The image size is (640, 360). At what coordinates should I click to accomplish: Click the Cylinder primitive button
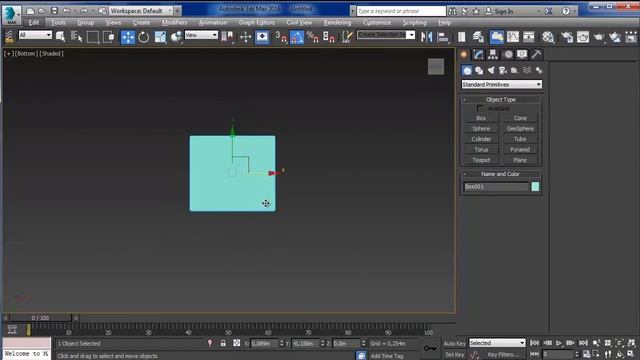(x=481, y=139)
